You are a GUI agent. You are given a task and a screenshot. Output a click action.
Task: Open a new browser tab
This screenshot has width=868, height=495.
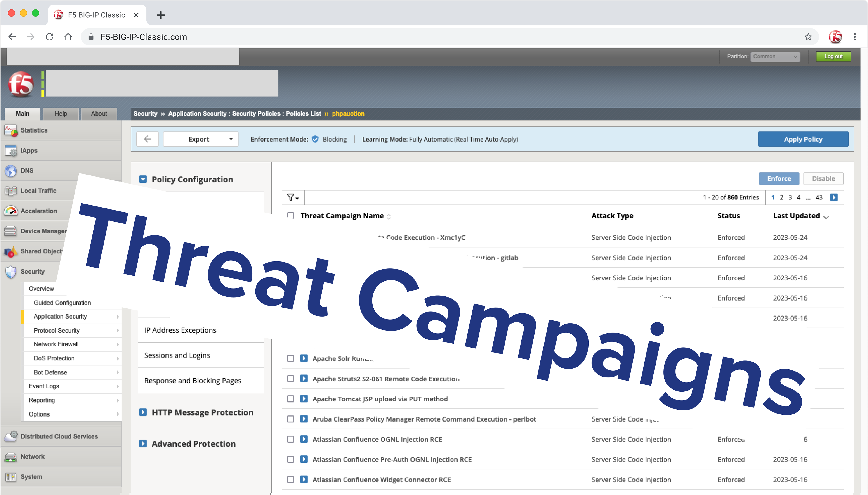point(161,15)
